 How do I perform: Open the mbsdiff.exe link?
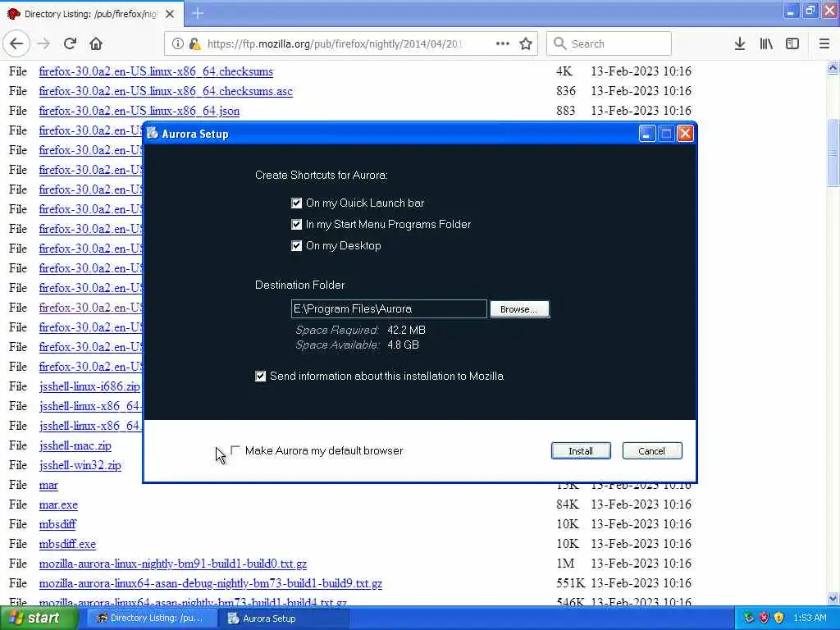pyautogui.click(x=67, y=544)
